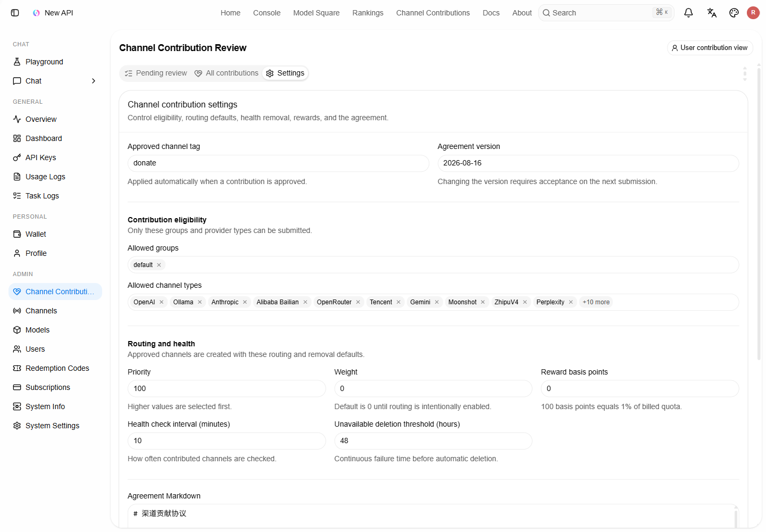Screen dimensions: 766x532
Task: Click the Playground flask icon
Action: pos(17,62)
